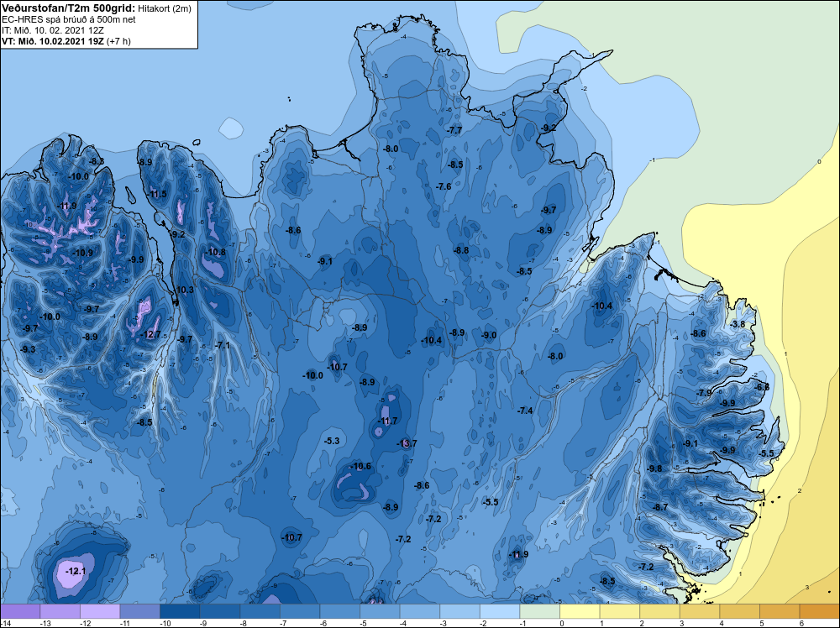Viewport: 840px width, 628px height.
Task: Click the -8.3 temperature value
Action: point(97,161)
